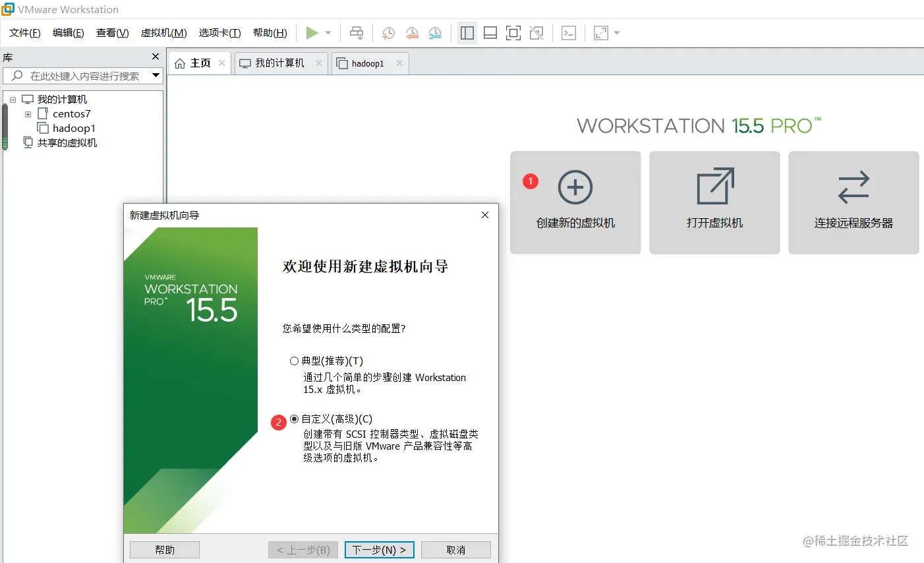Screen dimensions: 924x563
Task: Select 我的计算机 in library tree
Action: 62,100
